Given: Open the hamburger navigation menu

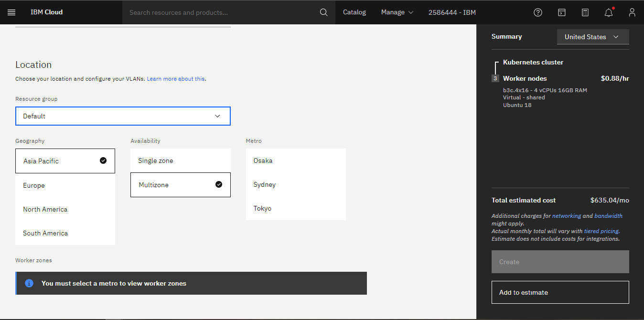Looking at the screenshot, I should pos(11,12).
